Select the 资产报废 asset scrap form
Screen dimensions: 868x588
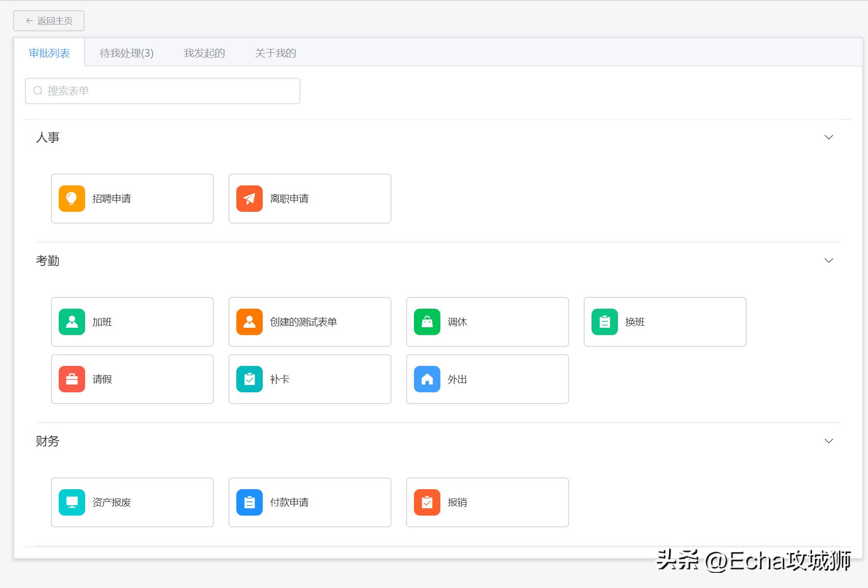coord(132,502)
